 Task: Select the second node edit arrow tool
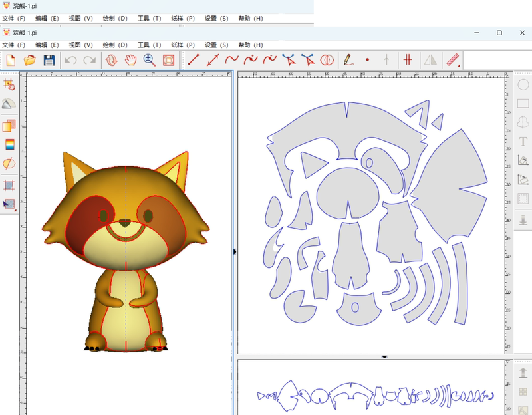(x=308, y=59)
